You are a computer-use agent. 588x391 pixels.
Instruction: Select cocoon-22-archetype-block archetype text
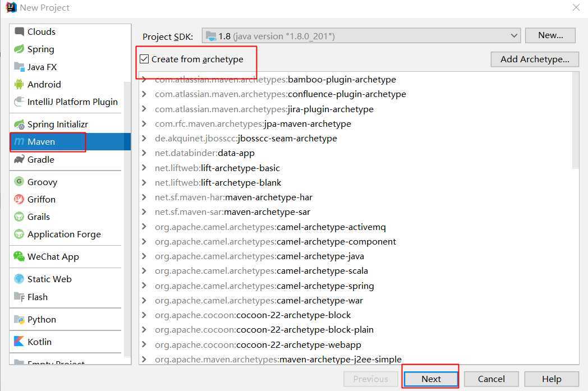coord(293,315)
